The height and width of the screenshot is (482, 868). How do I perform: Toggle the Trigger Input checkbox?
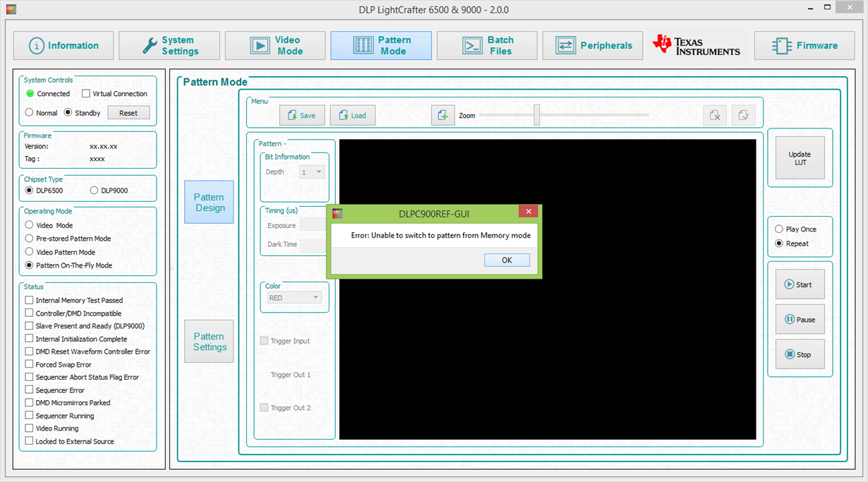pos(265,341)
